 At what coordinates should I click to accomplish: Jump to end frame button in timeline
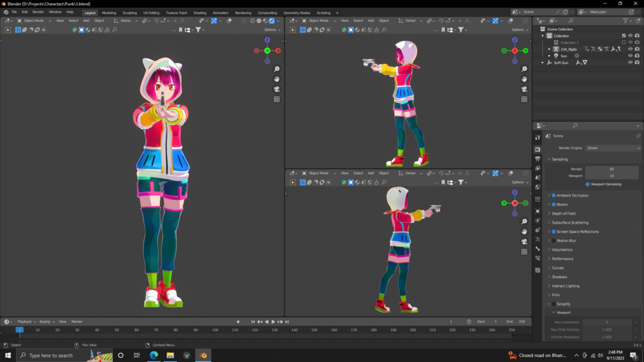pos(286,322)
